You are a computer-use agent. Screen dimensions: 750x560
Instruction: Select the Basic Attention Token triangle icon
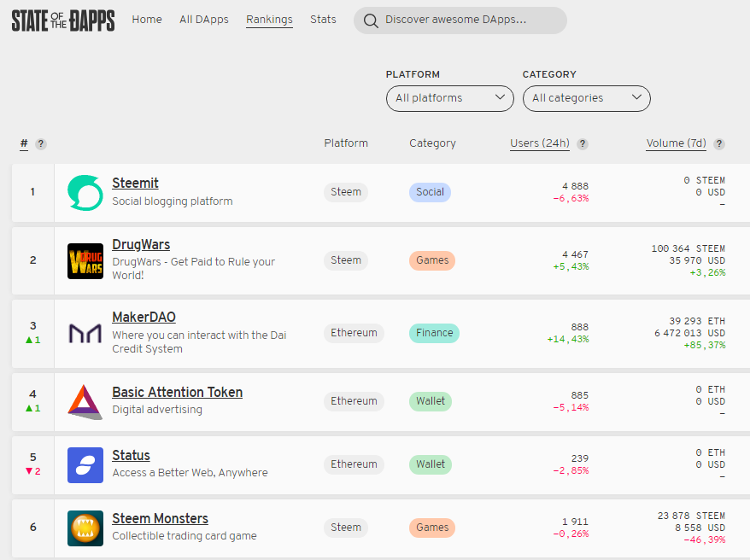[85, 401]
